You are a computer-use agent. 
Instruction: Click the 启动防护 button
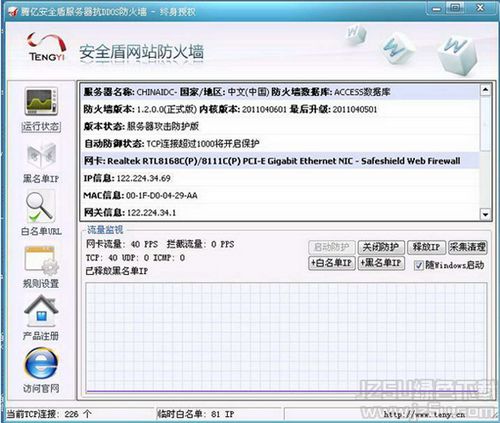click(332, 247)
